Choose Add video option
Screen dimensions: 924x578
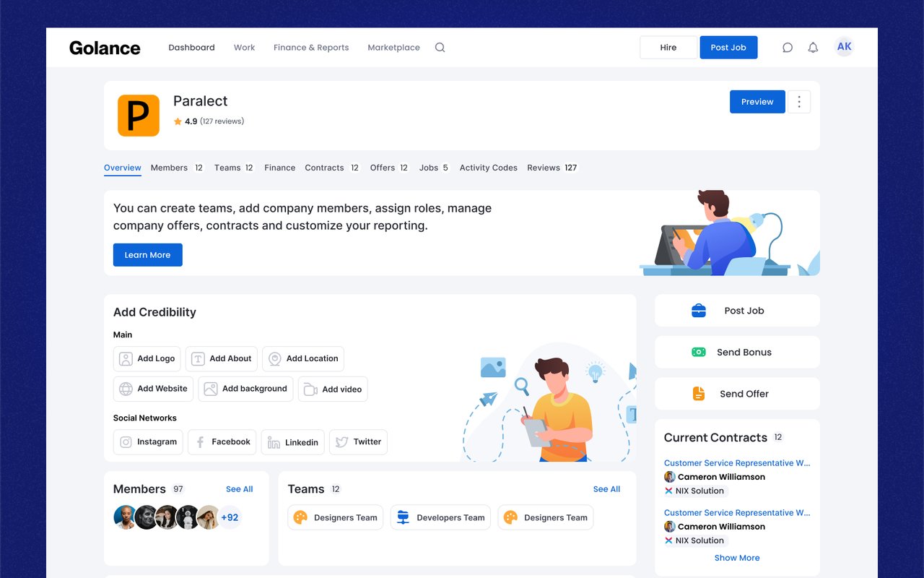(333, 389)
